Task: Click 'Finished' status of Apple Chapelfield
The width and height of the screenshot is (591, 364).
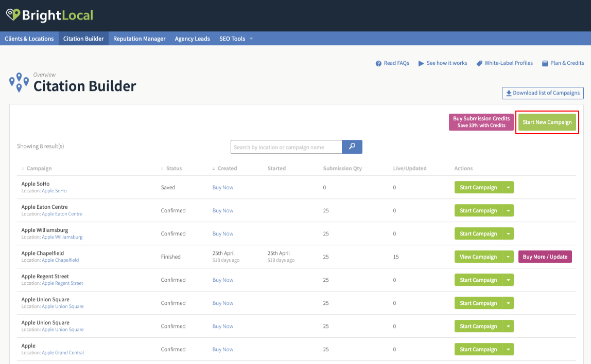Action: tap(171, 257)
